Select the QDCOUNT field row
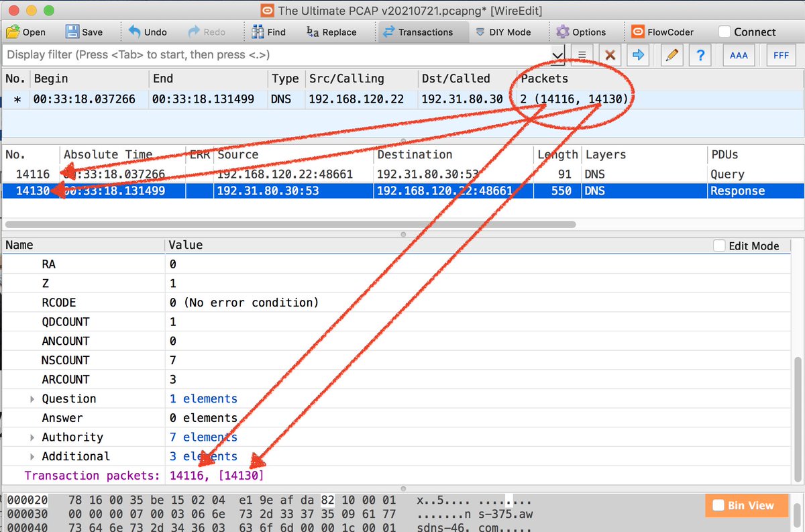The height and width of the screenshot is (532, 805). [x=397, y=322]
